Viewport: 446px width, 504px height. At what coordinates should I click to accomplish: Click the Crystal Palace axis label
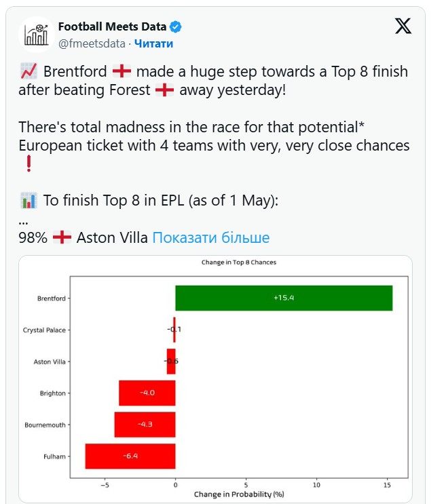click(44, 330)
